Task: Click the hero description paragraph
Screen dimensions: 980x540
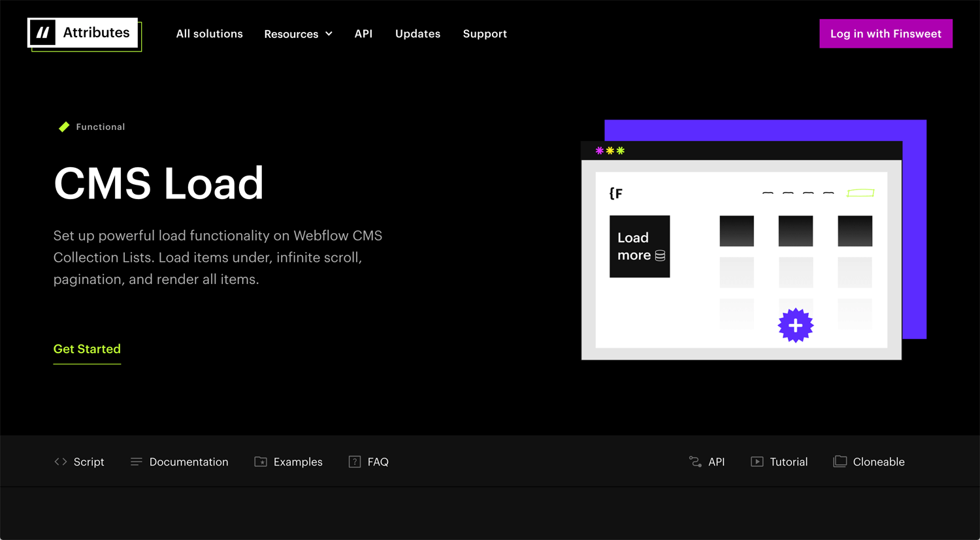Action: [218, 257]
